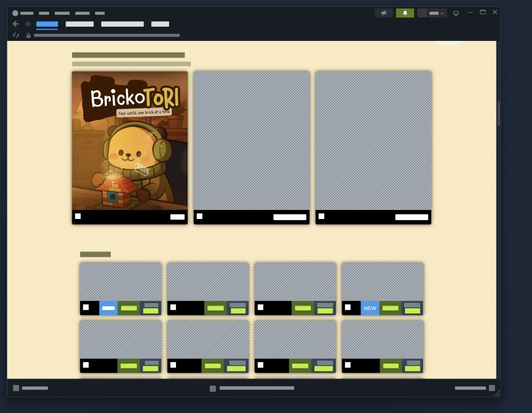Go back with the left arrow
The image size is (532, 413).
pyautogui.click(x=15, y=24)
